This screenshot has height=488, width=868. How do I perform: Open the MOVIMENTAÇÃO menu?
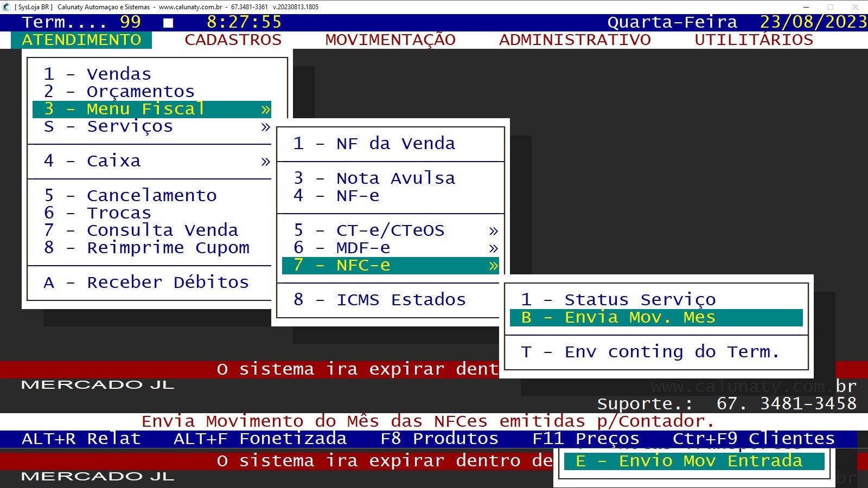pos(390,39)
